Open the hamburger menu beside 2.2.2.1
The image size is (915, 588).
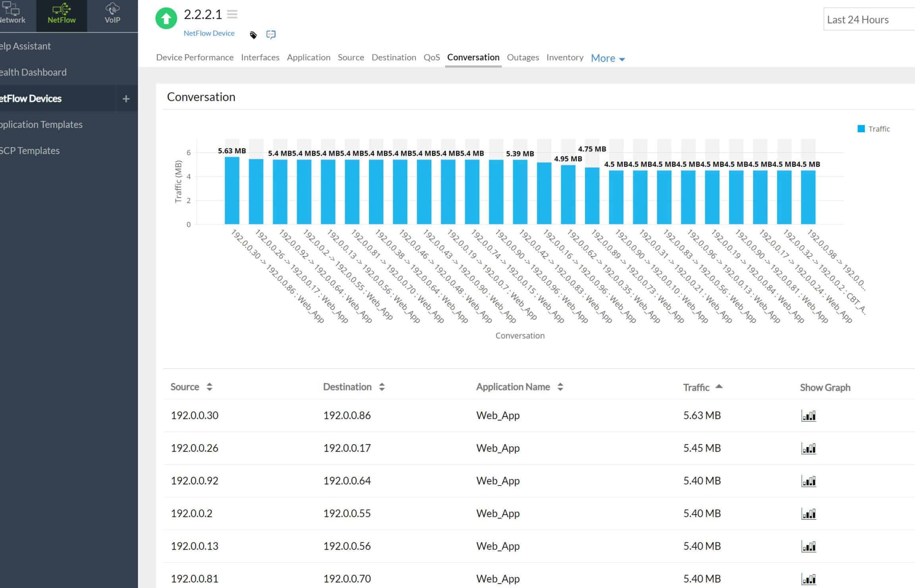232,15
